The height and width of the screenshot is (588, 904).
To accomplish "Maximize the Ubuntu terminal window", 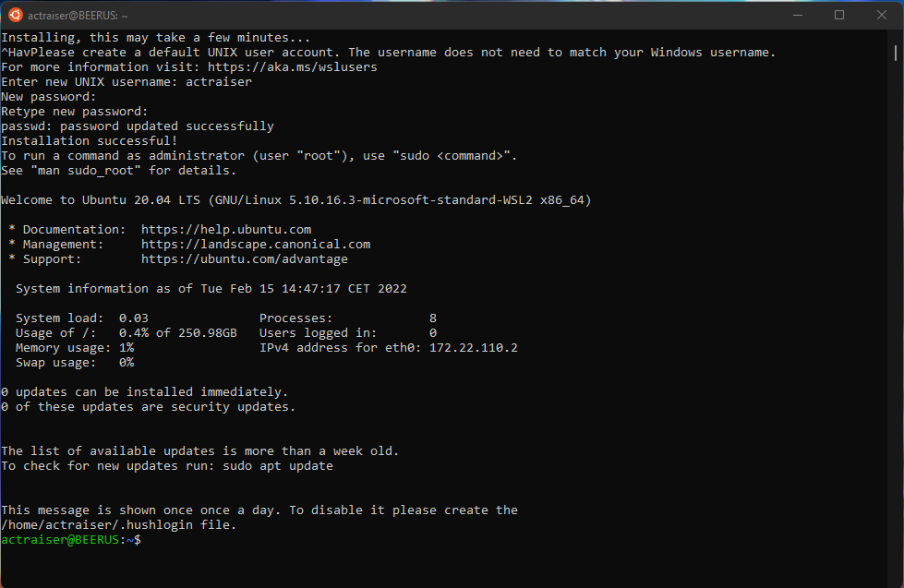I will click(839, 15).
